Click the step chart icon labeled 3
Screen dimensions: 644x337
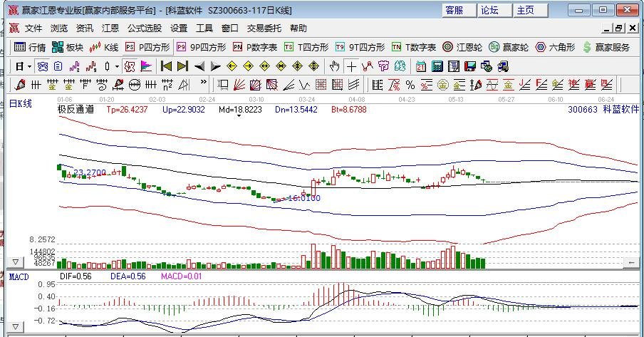[x=75, y=66]
